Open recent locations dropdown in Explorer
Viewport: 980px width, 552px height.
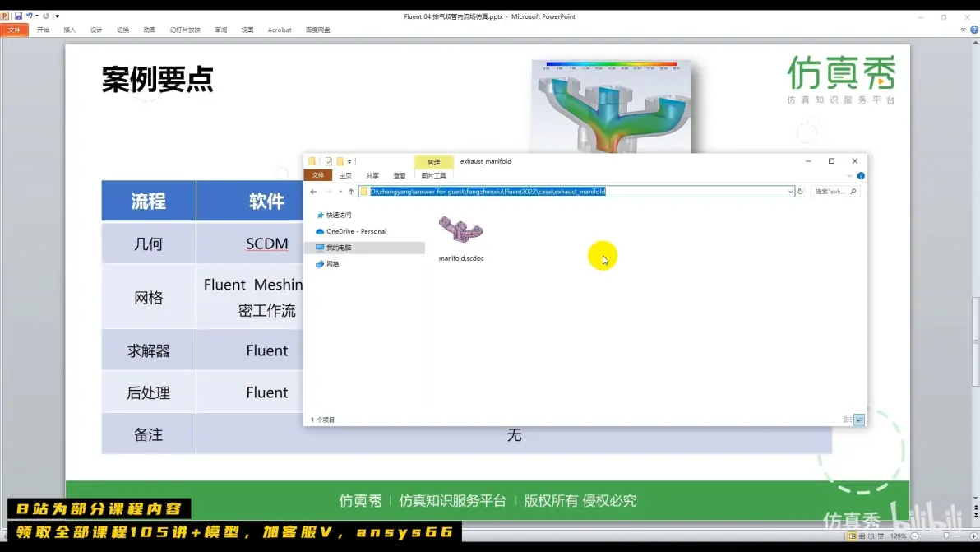pyautogui.click(x=340, y=192)
